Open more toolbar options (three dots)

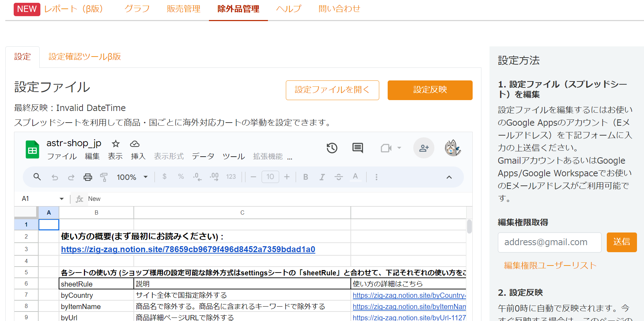pos(376,177)
